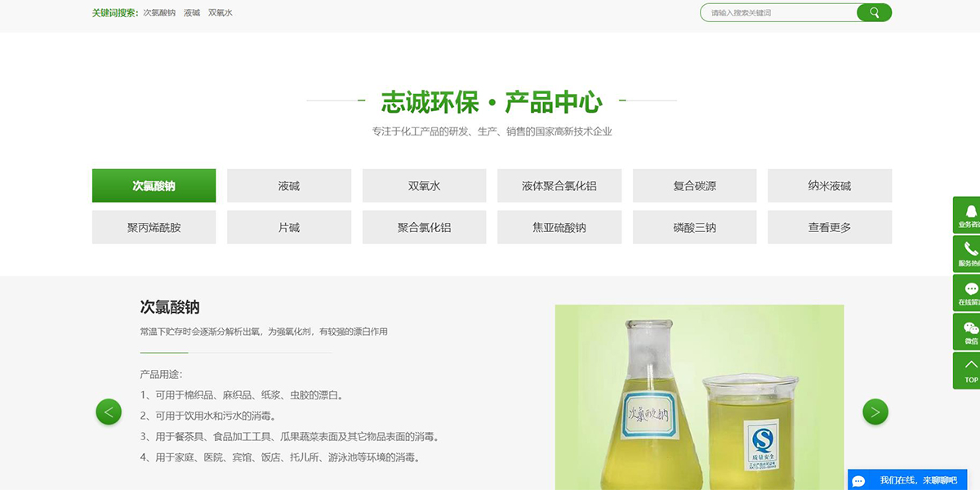Image resolution: width=980 pixels, height=490 pixels.
Task: Select the 聚丙烯酰胺 product tab
Action: (x=154, y=227)
